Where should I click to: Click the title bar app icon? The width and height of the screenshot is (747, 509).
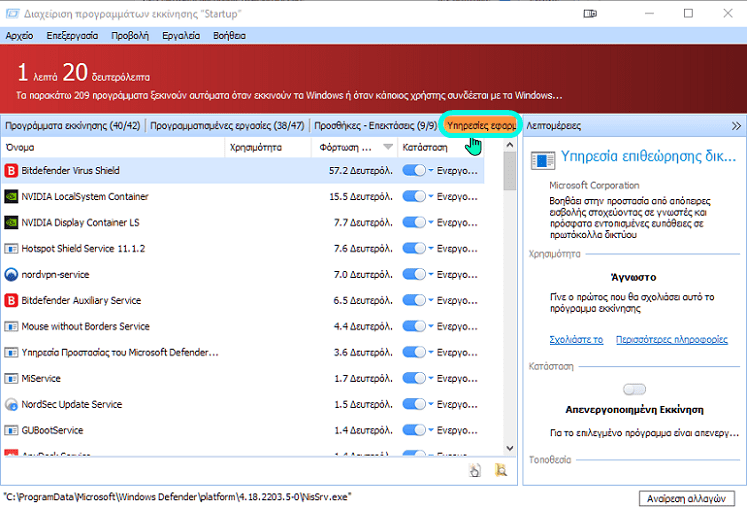12,13
